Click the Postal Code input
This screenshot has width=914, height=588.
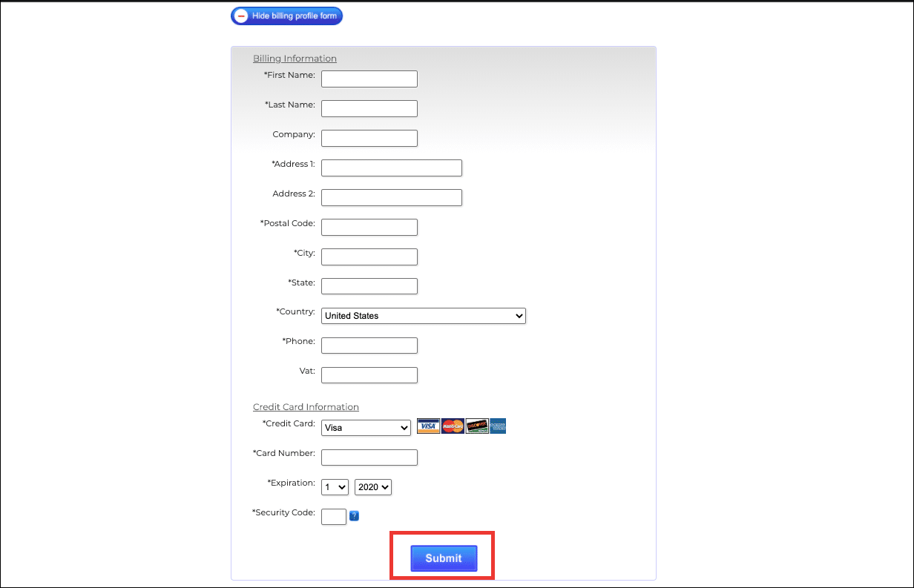(x=369, y=227)
